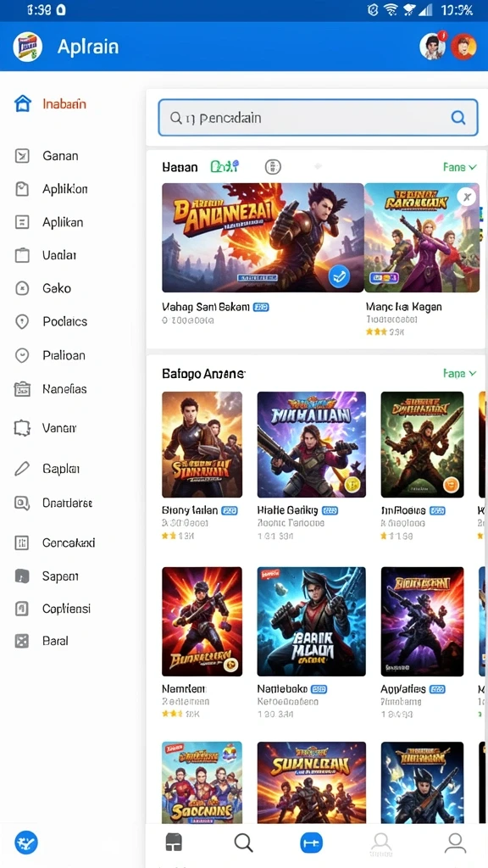Click the Gencakaxi sidebar item

click(54, 543)
